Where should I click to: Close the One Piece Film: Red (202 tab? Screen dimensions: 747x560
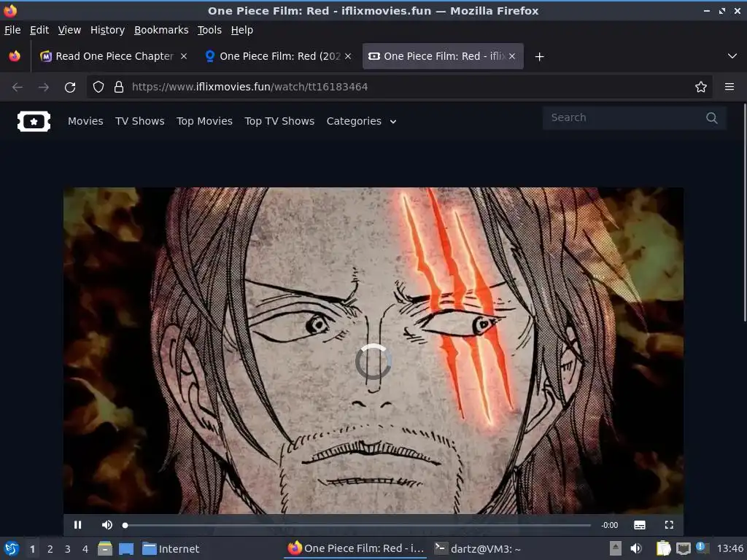348,56
